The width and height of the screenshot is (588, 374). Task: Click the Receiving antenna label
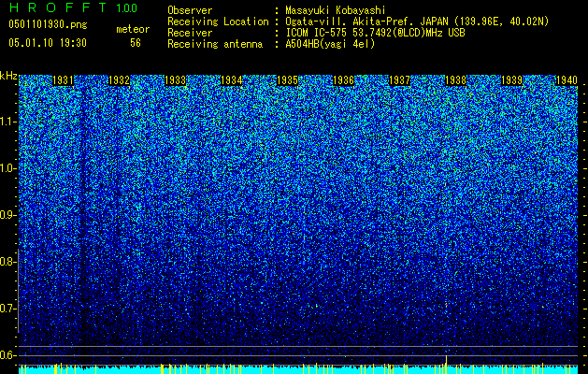(x=215, y=44)
